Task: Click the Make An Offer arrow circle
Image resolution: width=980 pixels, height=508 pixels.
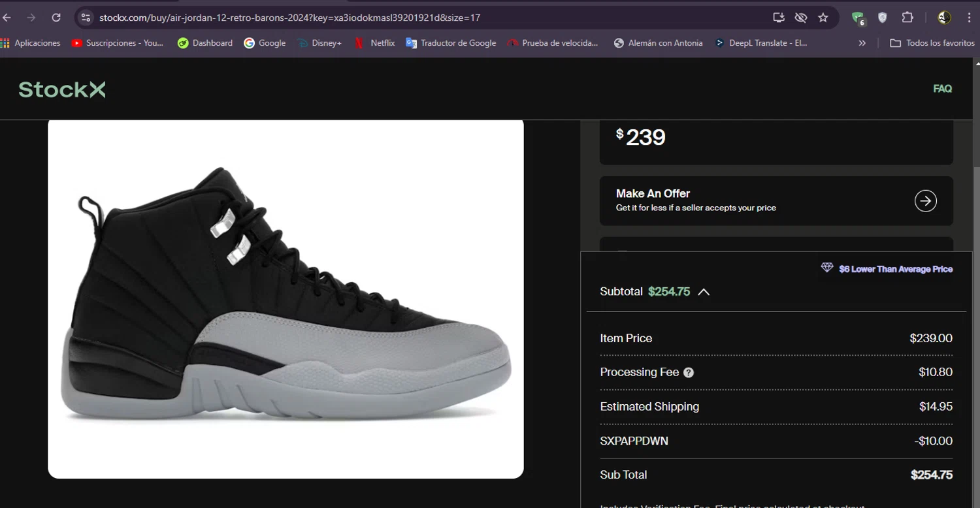Action: 925,200
